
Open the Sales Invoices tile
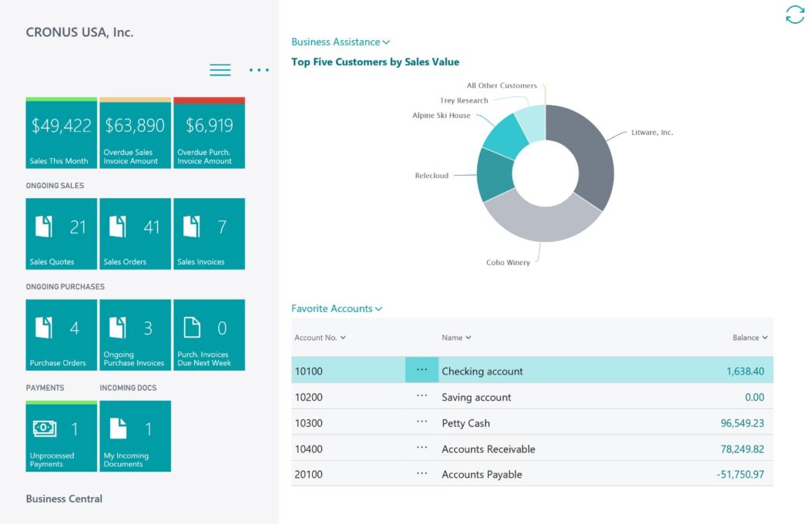(x=210, y=233)
